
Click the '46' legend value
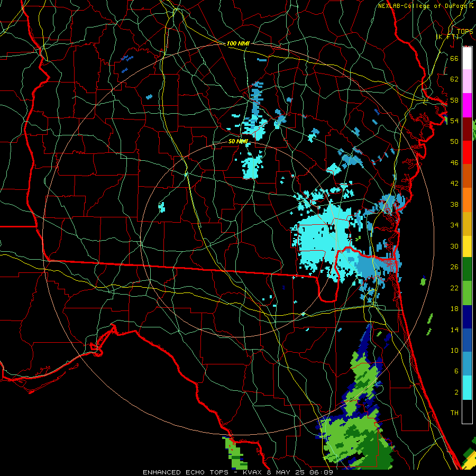(454, 163)
